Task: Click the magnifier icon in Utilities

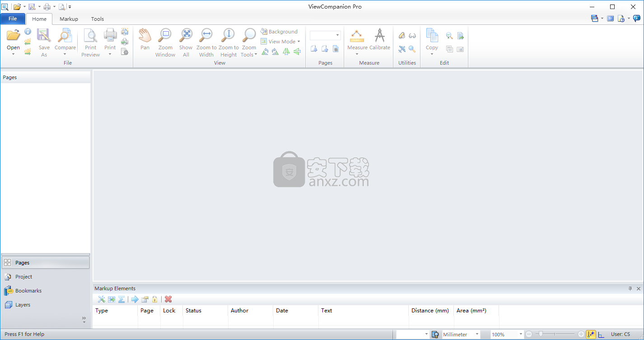Action: [412, 49]
